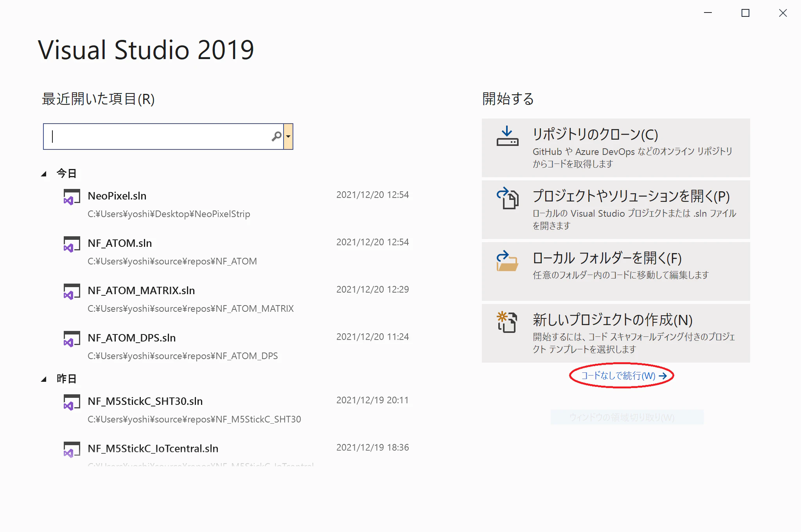Click the NF_M5StickC_SHT30.sln solution icon
The image size is (801, 532).
(x=72, y=402)
